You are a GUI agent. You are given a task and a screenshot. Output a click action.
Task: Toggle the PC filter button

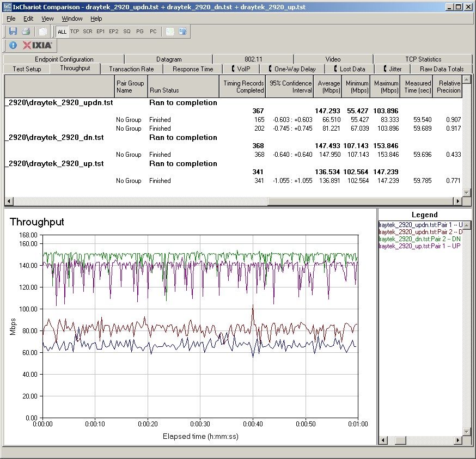click(153, 31)
